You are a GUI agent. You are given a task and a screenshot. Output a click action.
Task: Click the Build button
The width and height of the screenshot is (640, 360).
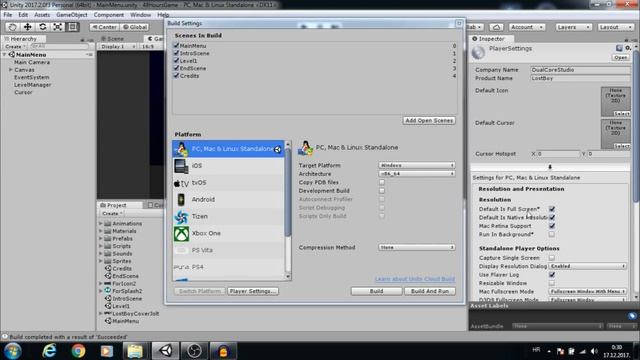tap(376, 291)
